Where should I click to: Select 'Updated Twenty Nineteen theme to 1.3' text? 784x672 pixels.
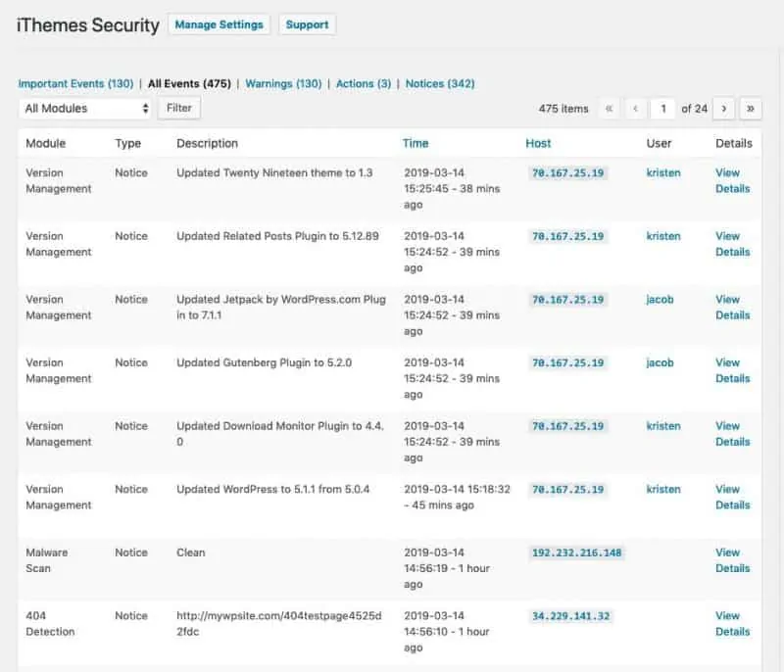tap(274, 172)
